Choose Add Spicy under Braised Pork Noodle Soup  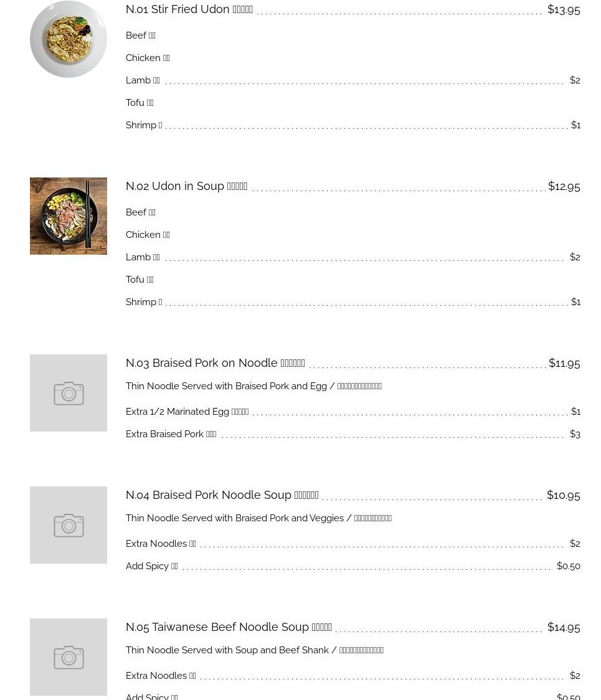[x=151, y=566]
